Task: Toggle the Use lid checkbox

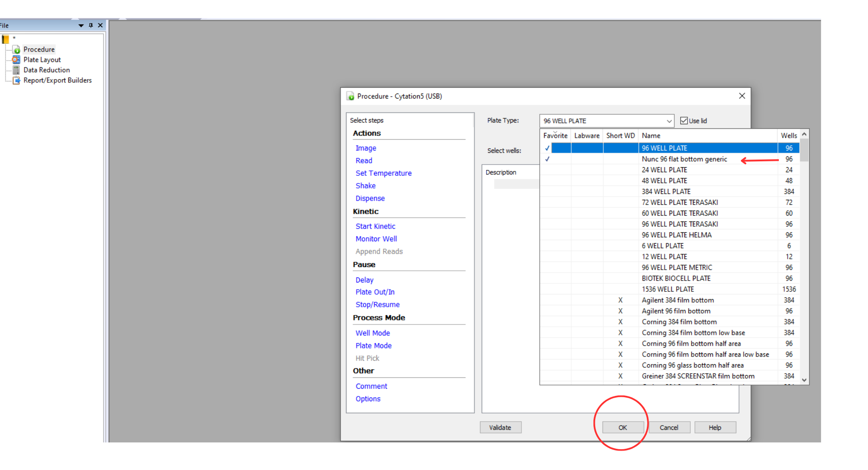Action: [684, 121]
